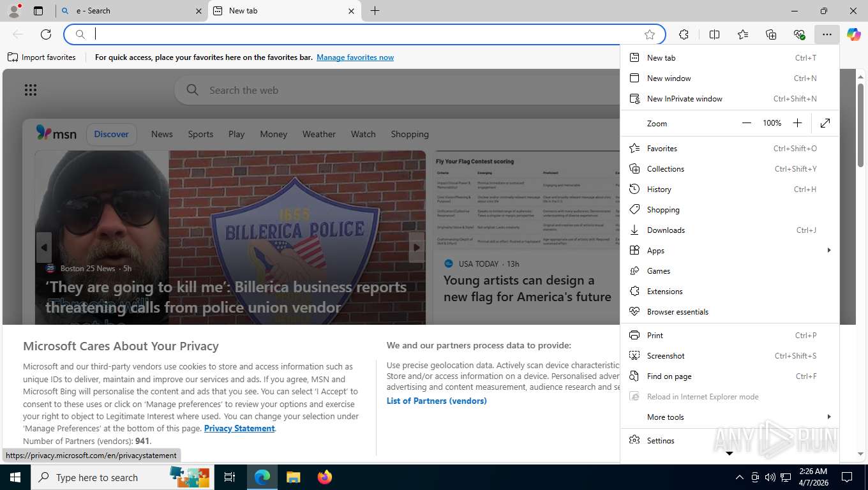The width and height of the screenshot is (868, 490).
Task: Open the Billerica business news headline
Action: click(226, 297)
